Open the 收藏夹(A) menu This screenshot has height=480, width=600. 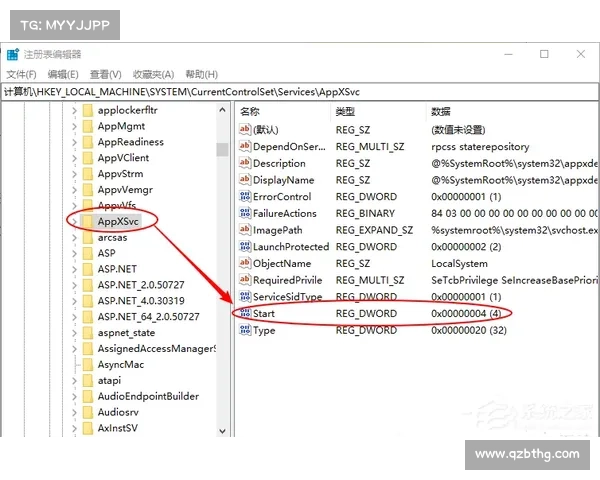click(x=153, y=74)
